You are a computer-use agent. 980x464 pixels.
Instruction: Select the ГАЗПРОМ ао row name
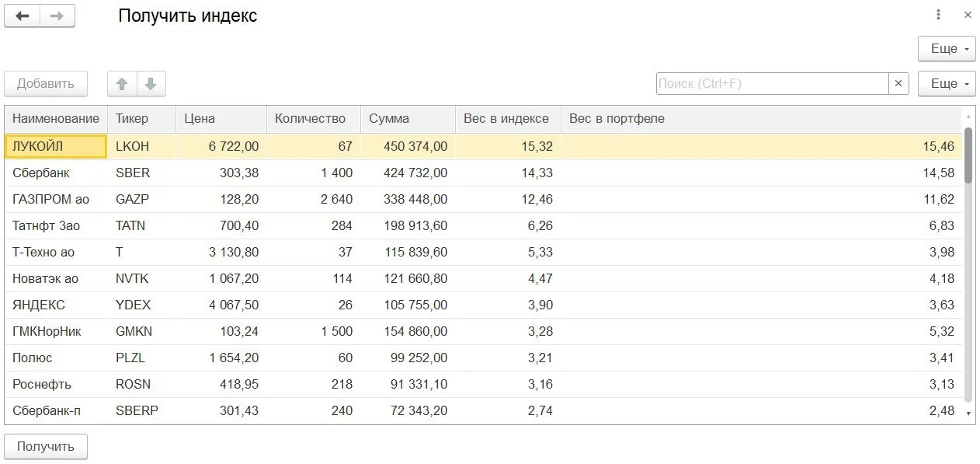(56, 199)
